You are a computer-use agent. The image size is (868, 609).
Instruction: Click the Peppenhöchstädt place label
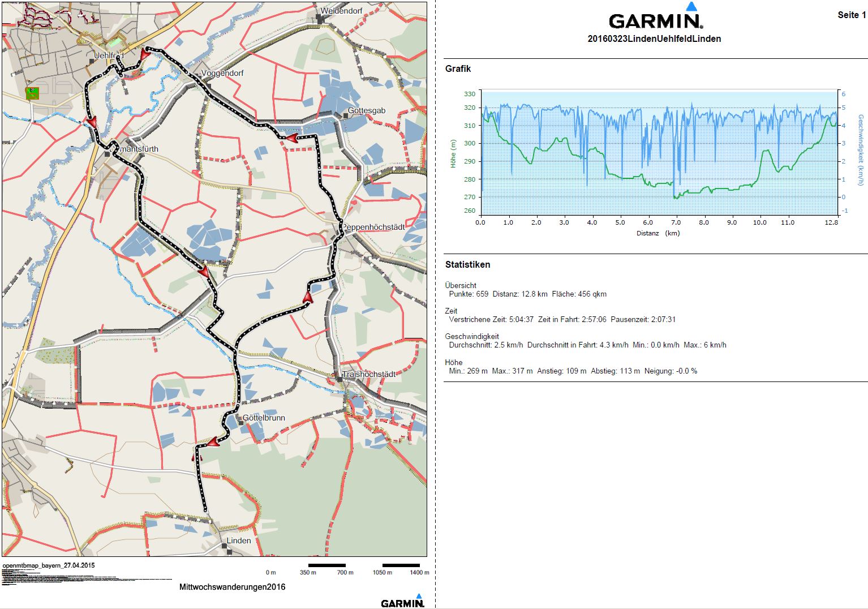click(x=374, y=227)
